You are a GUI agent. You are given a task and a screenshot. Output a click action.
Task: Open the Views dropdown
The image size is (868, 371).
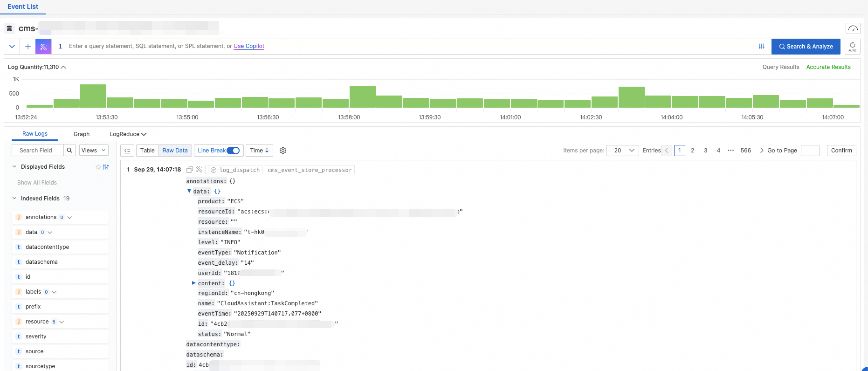point(94,150)
